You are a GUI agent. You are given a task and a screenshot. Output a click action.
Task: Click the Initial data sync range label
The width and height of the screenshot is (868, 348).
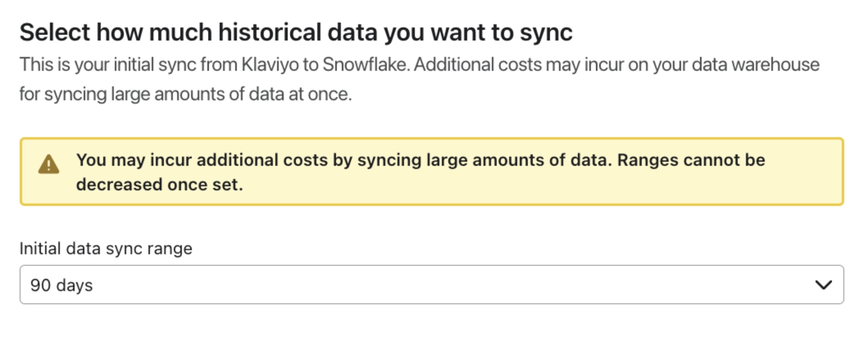pos(107,247)
